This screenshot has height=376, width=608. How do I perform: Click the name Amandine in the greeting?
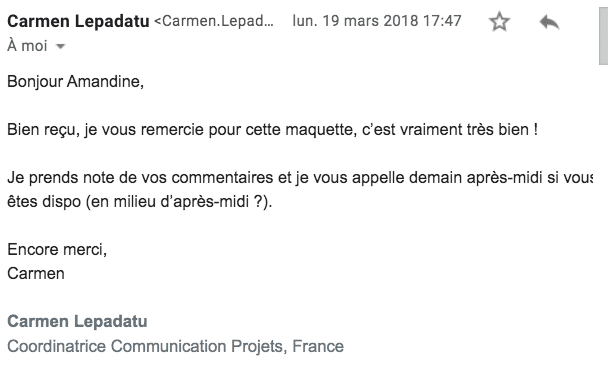[x=105, y=82]
